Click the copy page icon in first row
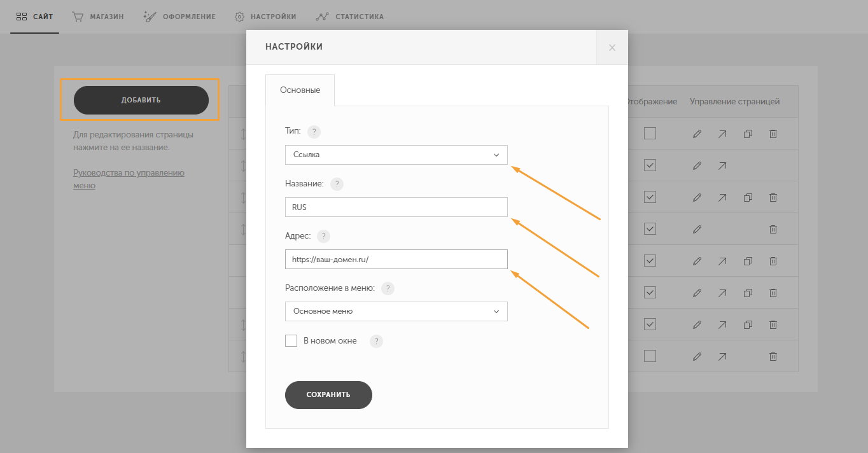 coord(748,134)
